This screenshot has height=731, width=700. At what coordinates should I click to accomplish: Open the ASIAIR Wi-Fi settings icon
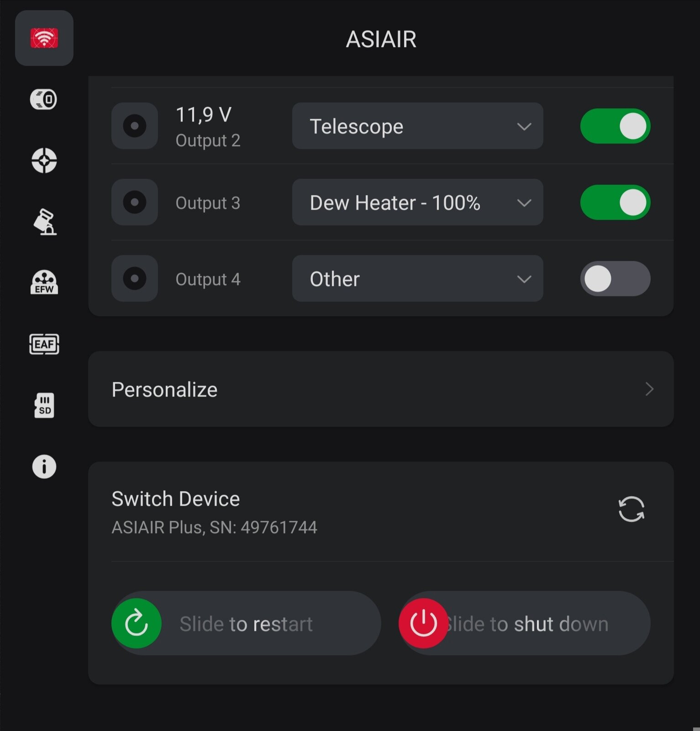click(44, 38)
